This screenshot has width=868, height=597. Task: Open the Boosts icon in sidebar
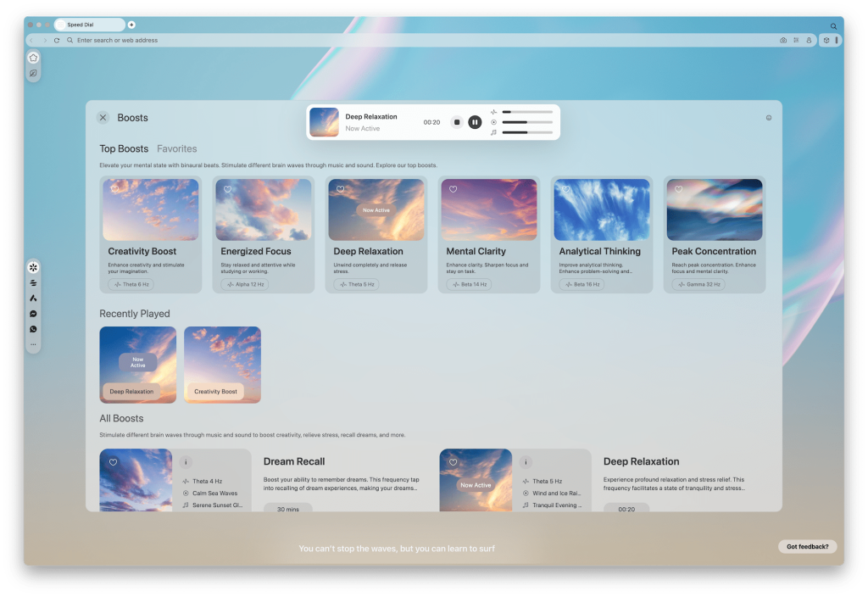coord(33,268)
